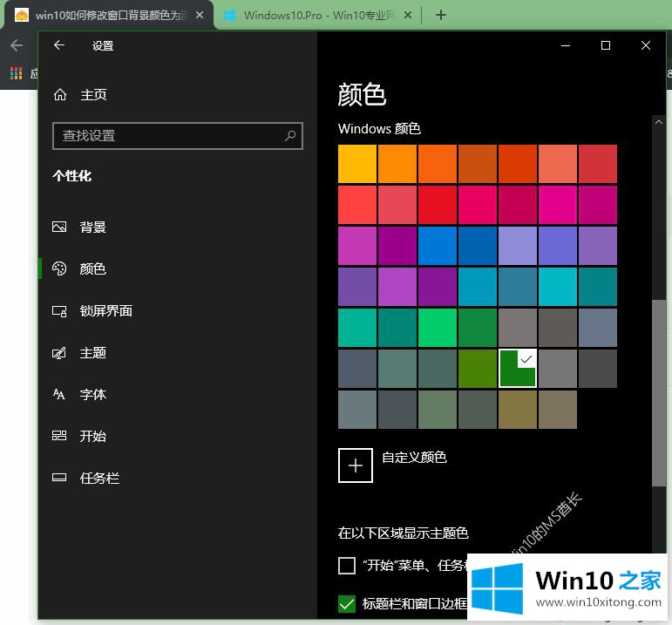Pick the checked green swatch
Screen dimensions: 672x625
517,368
